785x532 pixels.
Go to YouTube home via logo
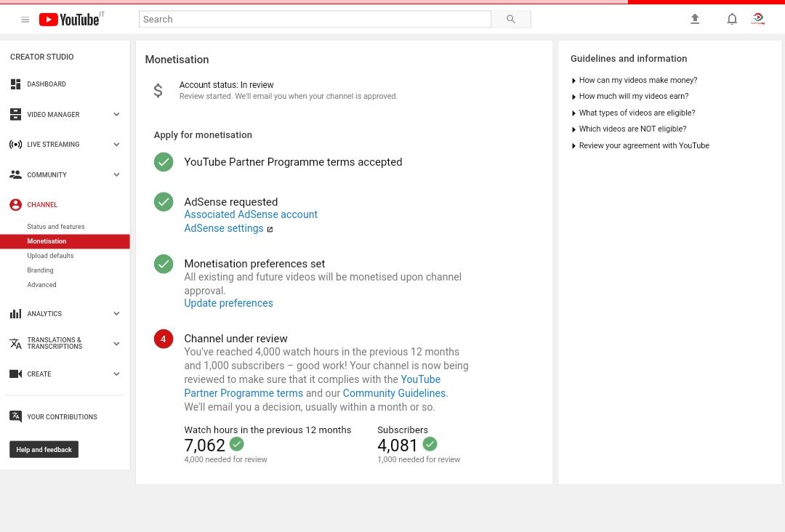click(x=69, y=20)
